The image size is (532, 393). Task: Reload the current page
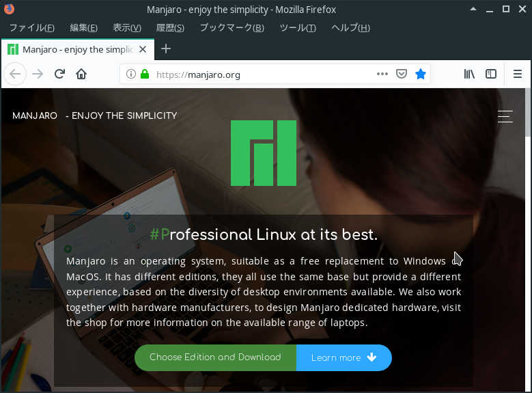tap(59, 74)
